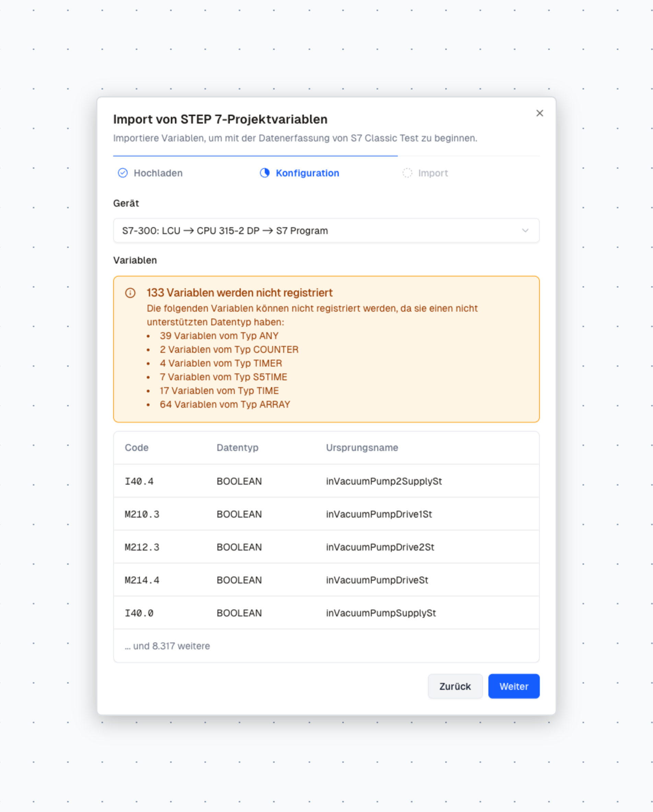Switch to the Import step
This screenshot has width=653, height=812.
pyautogui.click(x=433, y=173)
